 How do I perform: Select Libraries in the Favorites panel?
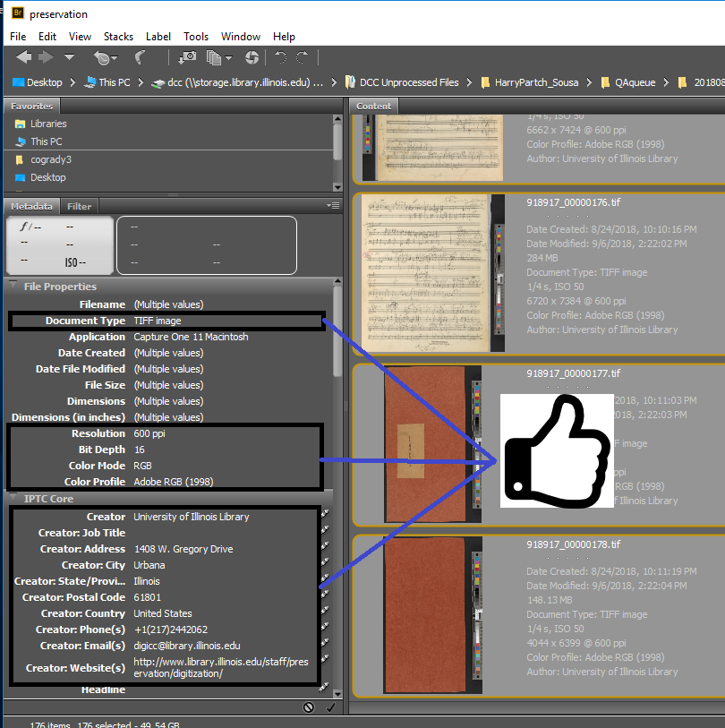point(48,124)
